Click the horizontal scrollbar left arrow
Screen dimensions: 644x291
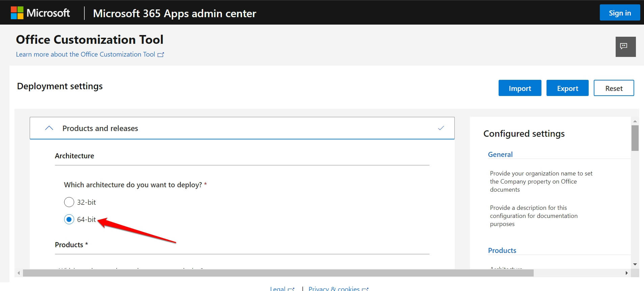[x=19, y=273]
